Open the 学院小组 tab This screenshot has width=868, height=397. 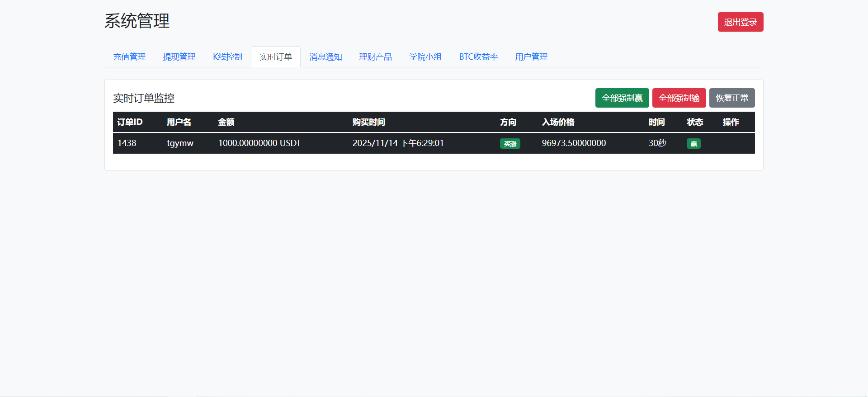click(x=425, y=57)
